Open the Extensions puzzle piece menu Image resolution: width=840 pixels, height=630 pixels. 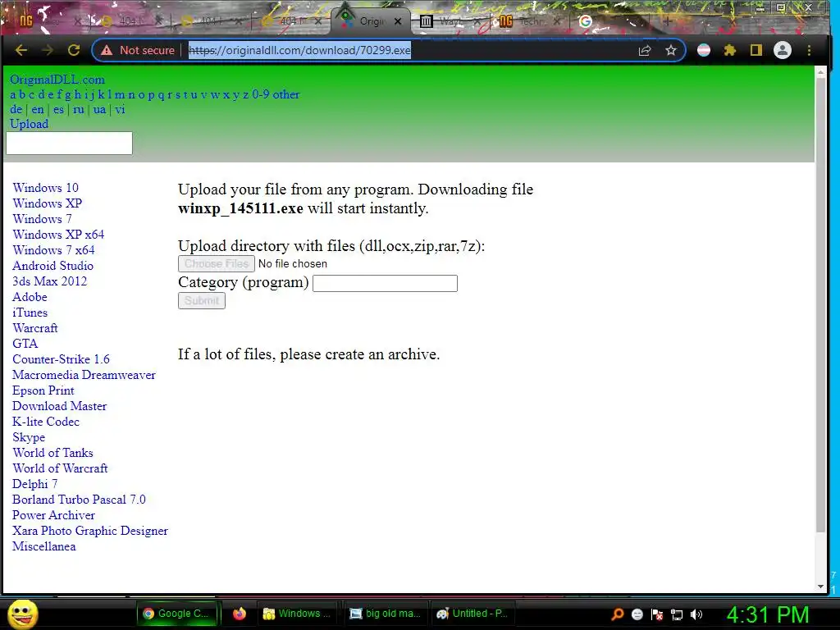coord(729,50)
